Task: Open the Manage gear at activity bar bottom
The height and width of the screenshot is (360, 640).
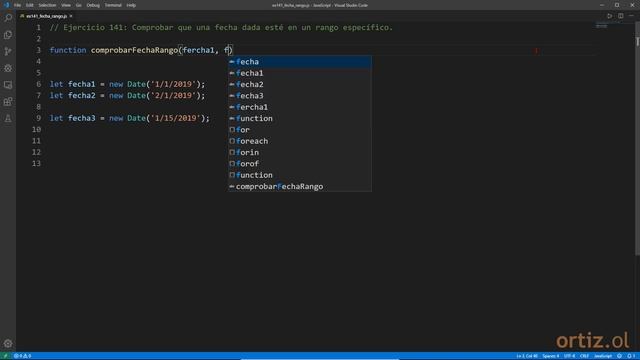Action: point(8,344)
